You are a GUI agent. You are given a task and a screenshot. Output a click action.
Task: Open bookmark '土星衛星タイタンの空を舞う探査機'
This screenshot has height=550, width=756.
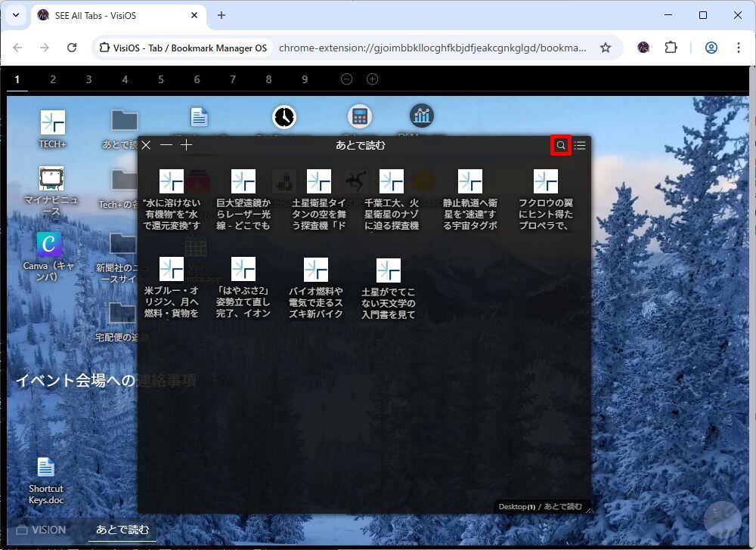coord(319,199)
